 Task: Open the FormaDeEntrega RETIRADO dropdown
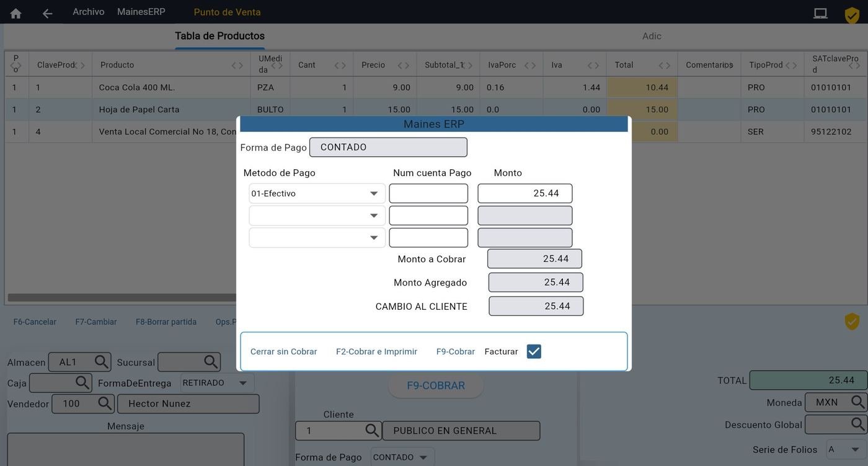click(x=217, y=383)
